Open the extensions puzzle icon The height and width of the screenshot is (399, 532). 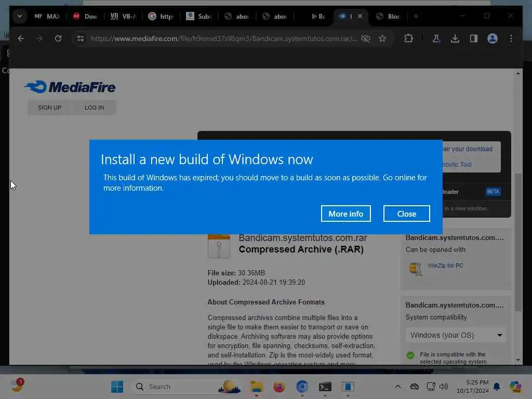coord(408,38)
